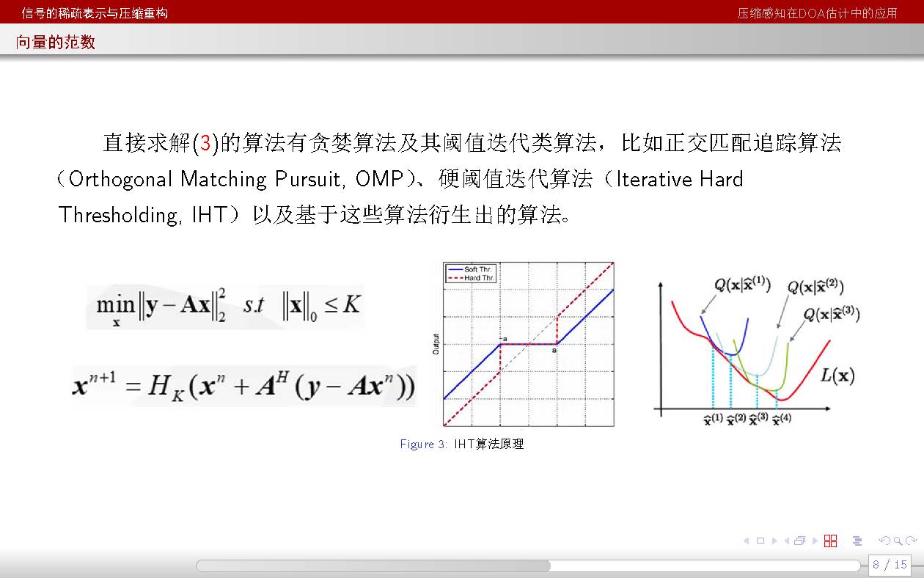Click the progress bar at slide bottom
The height and width of the screenshot is (578, 924).
click(x=528, y=566)
